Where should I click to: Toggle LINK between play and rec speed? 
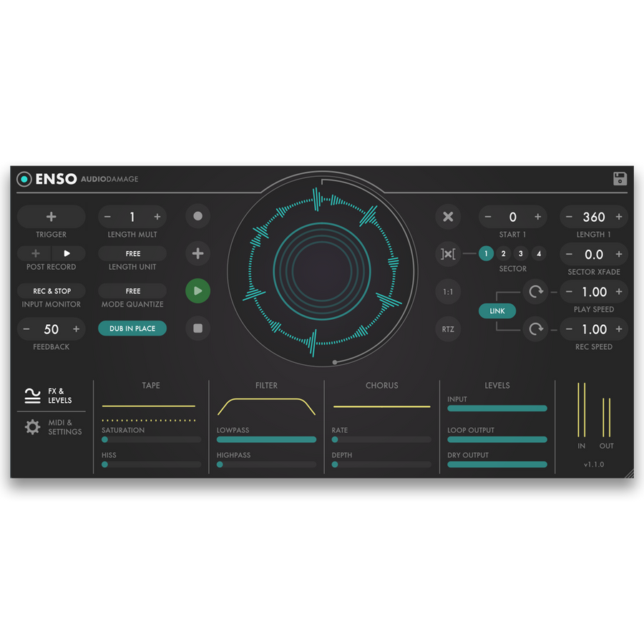pyautogui.click(x=497, y=311)
